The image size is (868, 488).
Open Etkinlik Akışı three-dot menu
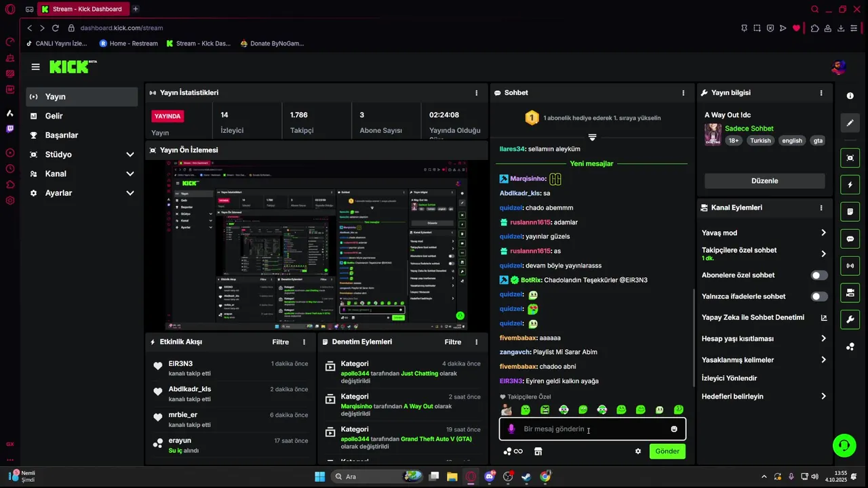(x=304, y=342)
